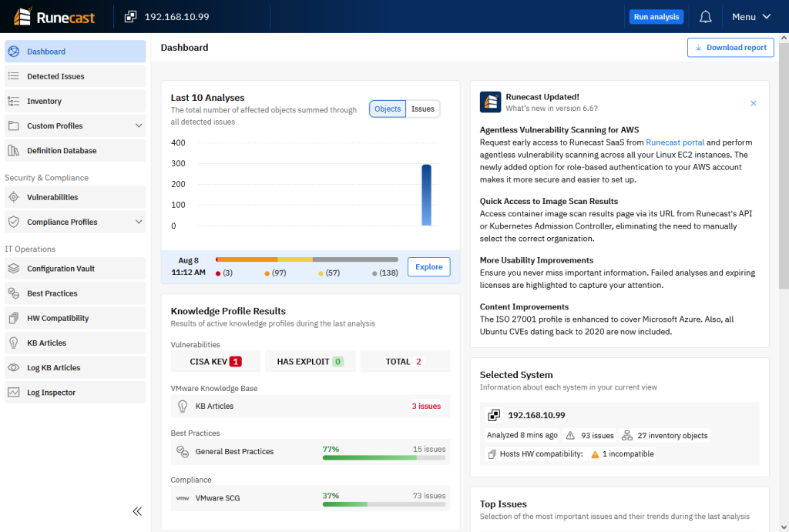The width and height of the screenshot is (789, 532).
Task: Open Log Inspector page
Action: [x=75, y=392]
